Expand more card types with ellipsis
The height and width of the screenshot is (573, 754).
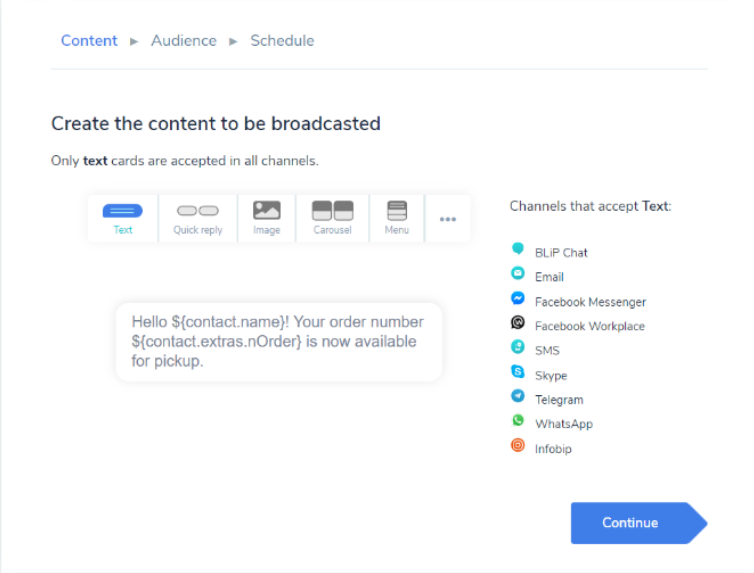pyautogui.click(x=448, y=219)
